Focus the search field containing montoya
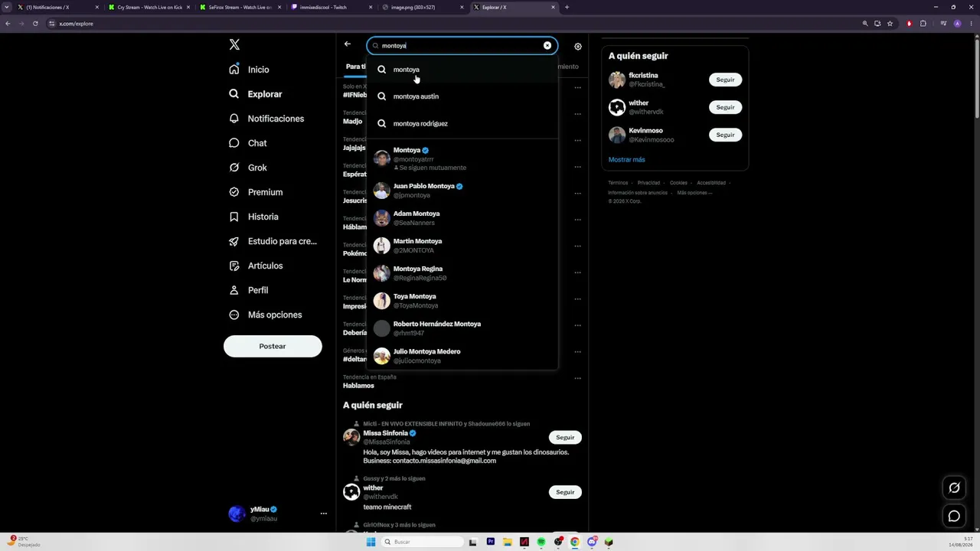This screenshot has width=980, height=551. [x=462, y=46]
